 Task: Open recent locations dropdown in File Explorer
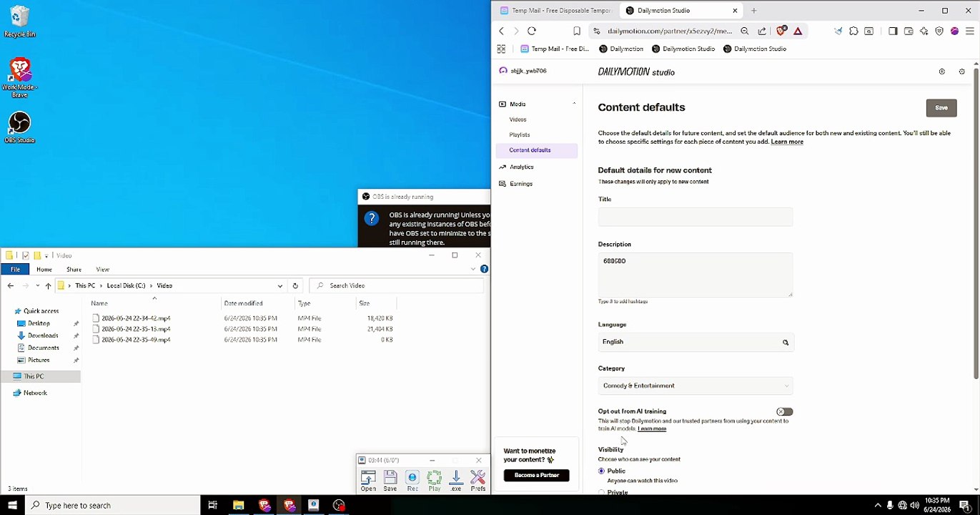click(x=37, y=285)
